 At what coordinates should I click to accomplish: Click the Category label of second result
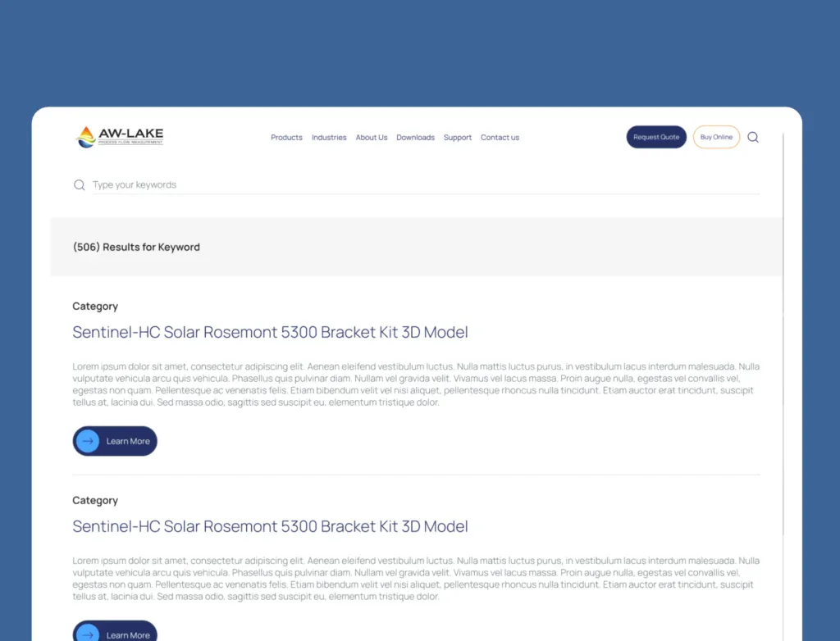coord(95,501)
